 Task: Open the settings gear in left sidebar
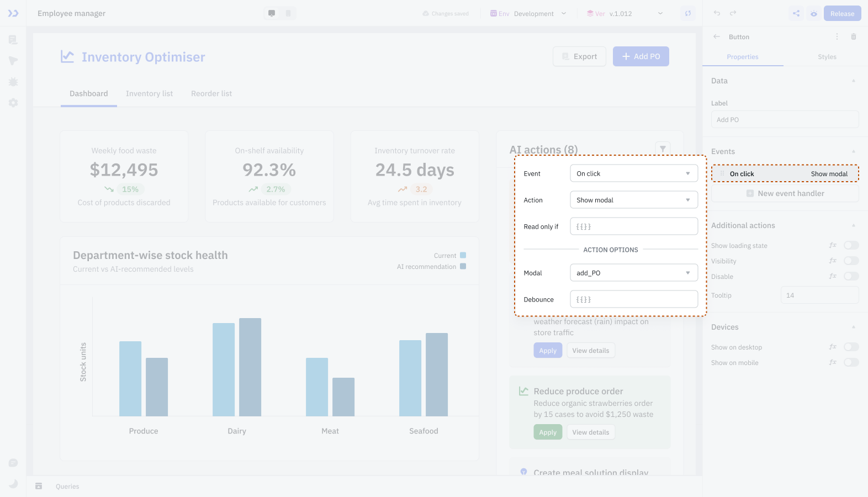pyautogui.click(x=13, y=103)
